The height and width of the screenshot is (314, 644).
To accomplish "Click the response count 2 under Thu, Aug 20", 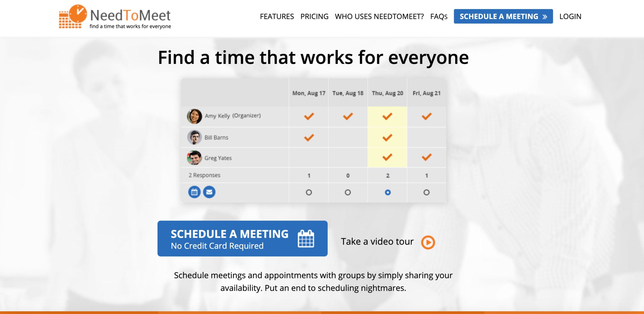I will pos(388,176).
